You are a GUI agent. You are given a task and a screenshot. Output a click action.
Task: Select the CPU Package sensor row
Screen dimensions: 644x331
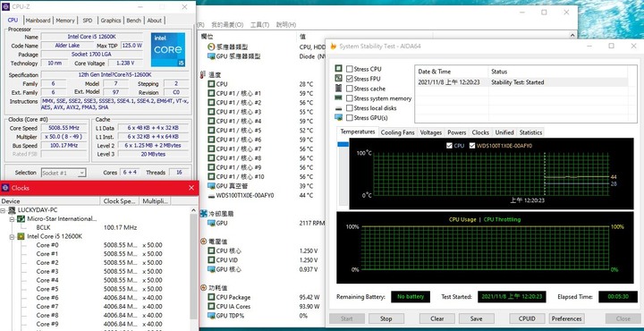[x=265, y=297]
